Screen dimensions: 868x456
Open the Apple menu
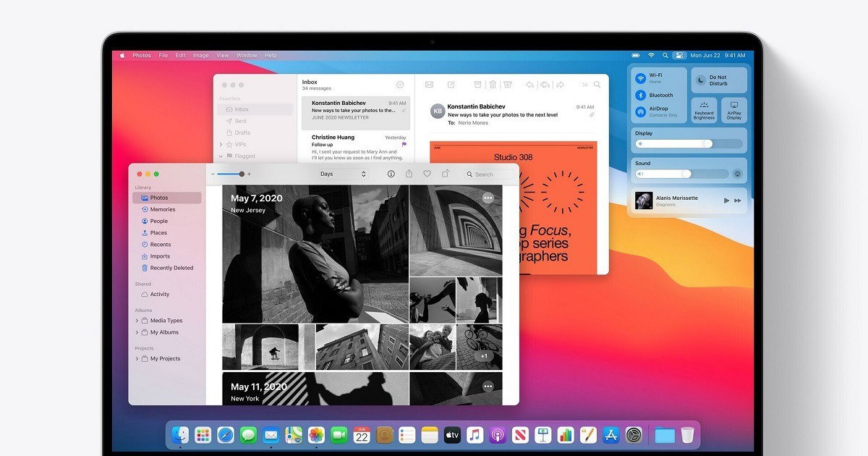122,55
